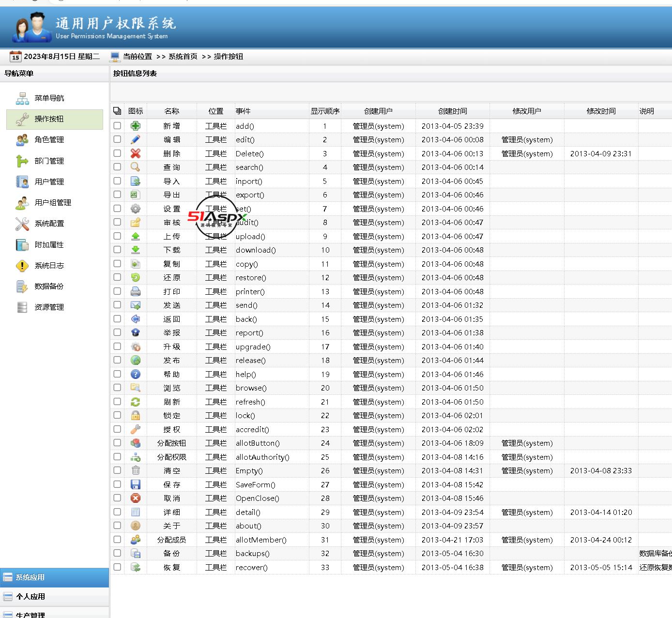Image resolution: width=672 pixels, height=618 pixels.
Task: Click the blue help icon in 帮助 row
Action: coord(136,374)
